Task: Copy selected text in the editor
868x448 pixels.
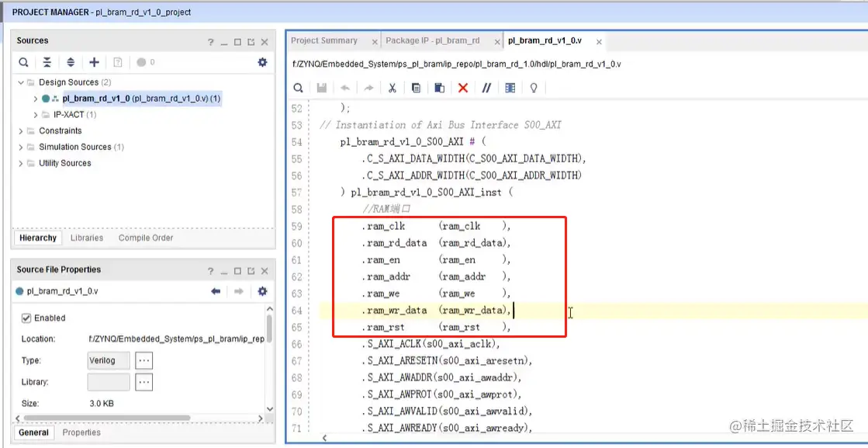Action: click(x=417, y=88)
